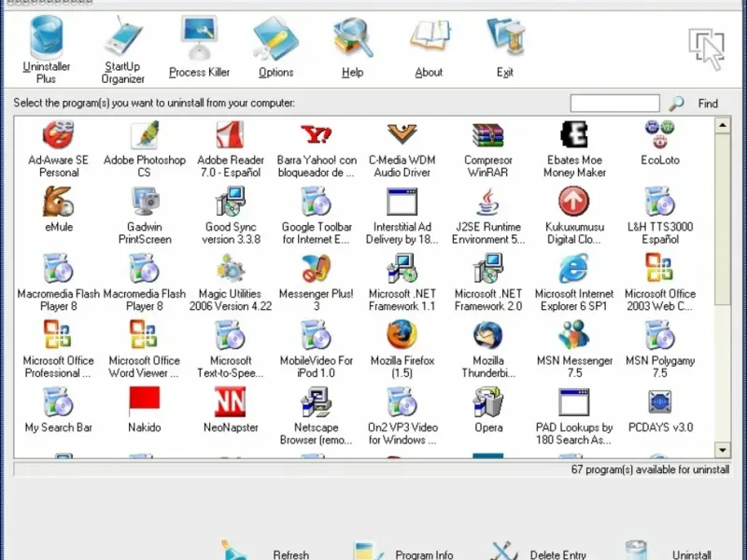Select Compresor WinRAR
The height and width of the screenshot is (560, 747).
coord(487,149)
